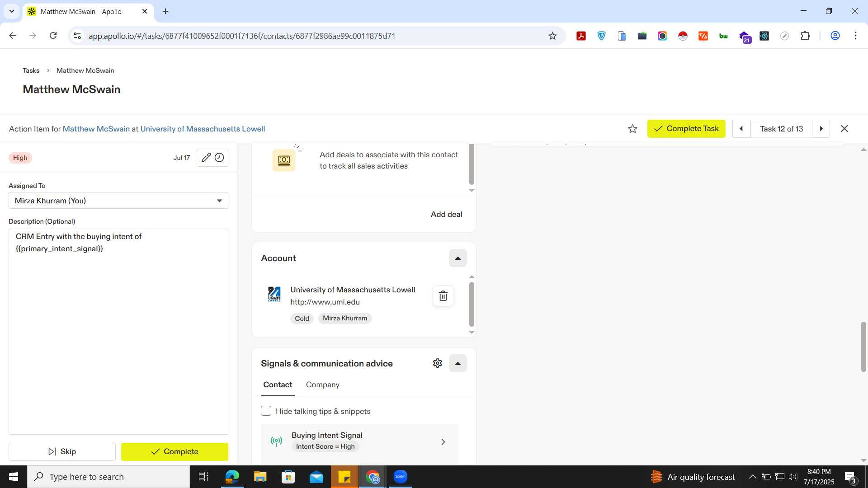Open Air quality forecast widget

coord(693,477)
